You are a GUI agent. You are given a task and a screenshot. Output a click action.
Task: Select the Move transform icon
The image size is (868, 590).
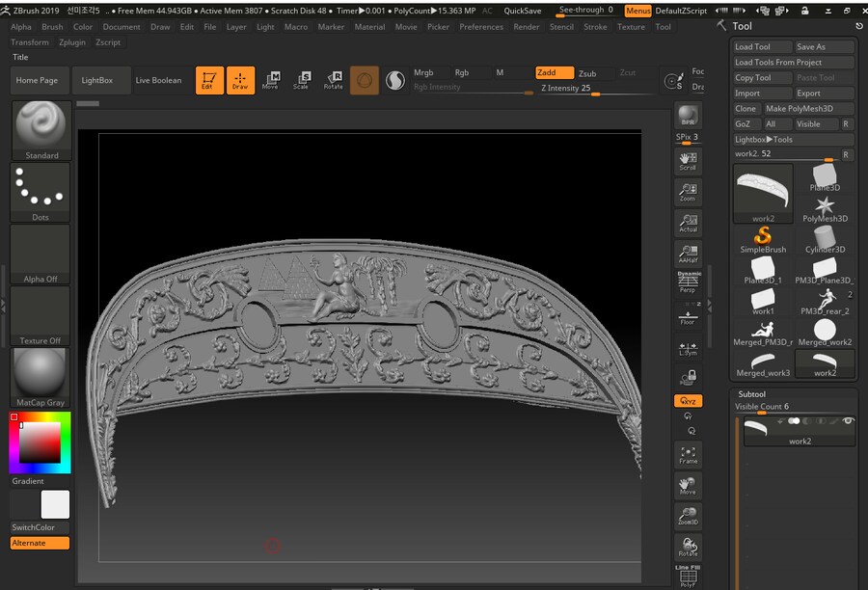click(x=271, y=80)
